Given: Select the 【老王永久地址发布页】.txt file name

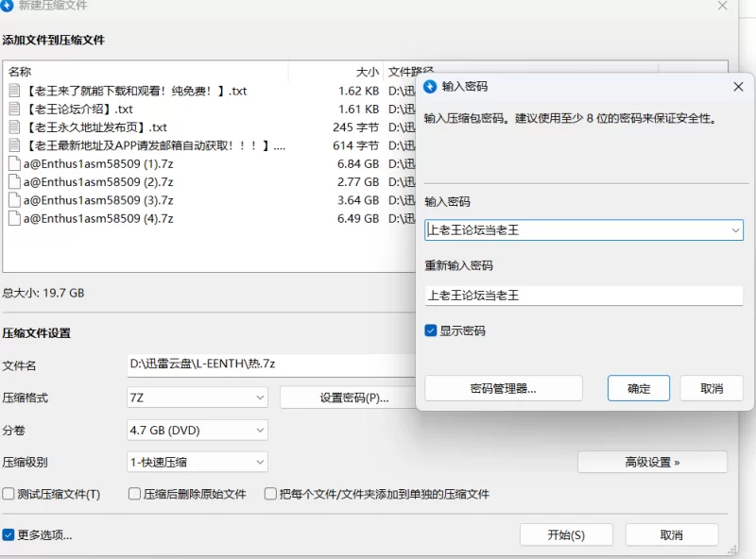Looking at the screenshot, I should [95, 127].
